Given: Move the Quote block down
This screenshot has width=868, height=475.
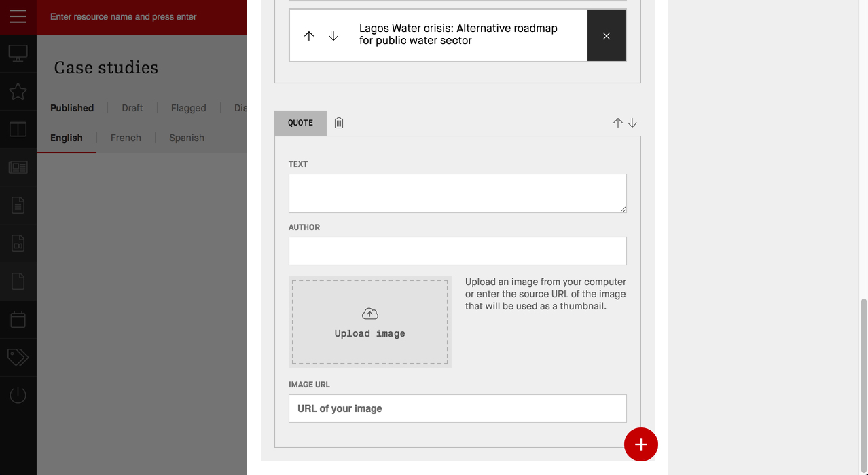Looking at the screenshot, I should click(632, 123).
